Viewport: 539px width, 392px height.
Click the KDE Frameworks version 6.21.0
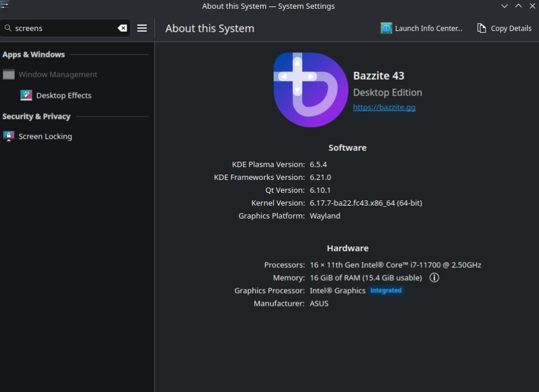point(320,177)
